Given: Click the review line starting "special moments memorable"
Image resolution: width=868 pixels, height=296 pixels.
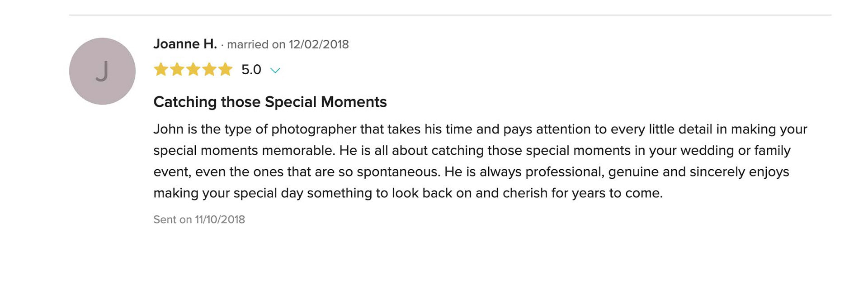Looking at the screenshot, I should tap(472, 151).
